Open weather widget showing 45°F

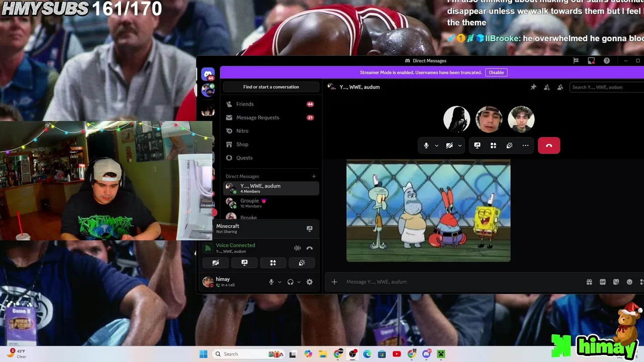18,353
